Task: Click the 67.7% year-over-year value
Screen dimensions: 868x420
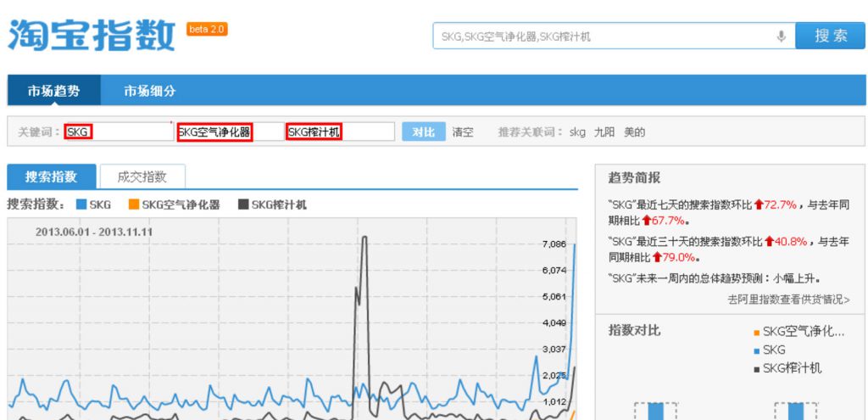Action: (x=668, y=221)
